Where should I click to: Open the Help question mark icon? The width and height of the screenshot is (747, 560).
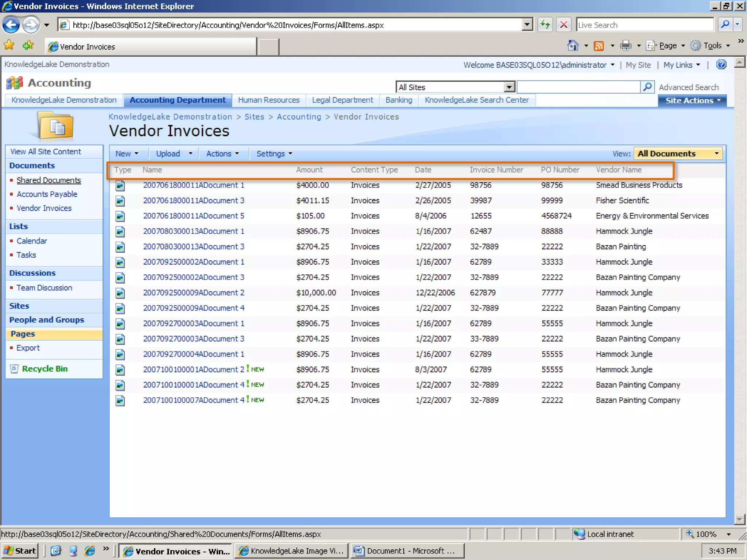[x=721, y=65]
